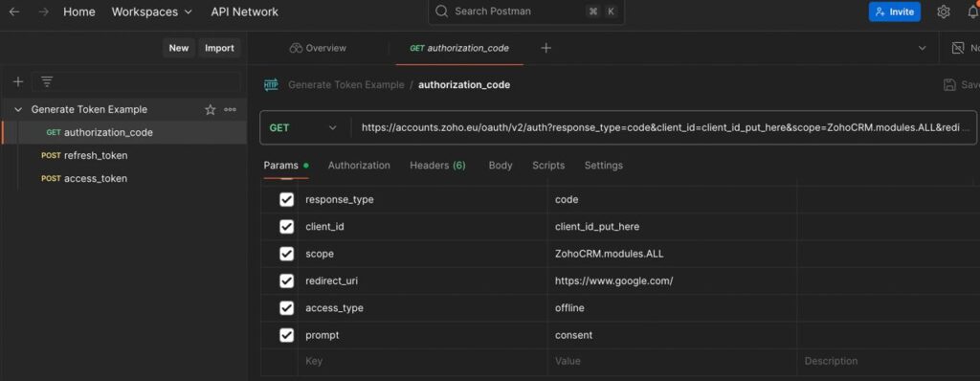Click the 'authorization_code' breadcrumb title
The image size is (980, 381).
coord(464,84)
